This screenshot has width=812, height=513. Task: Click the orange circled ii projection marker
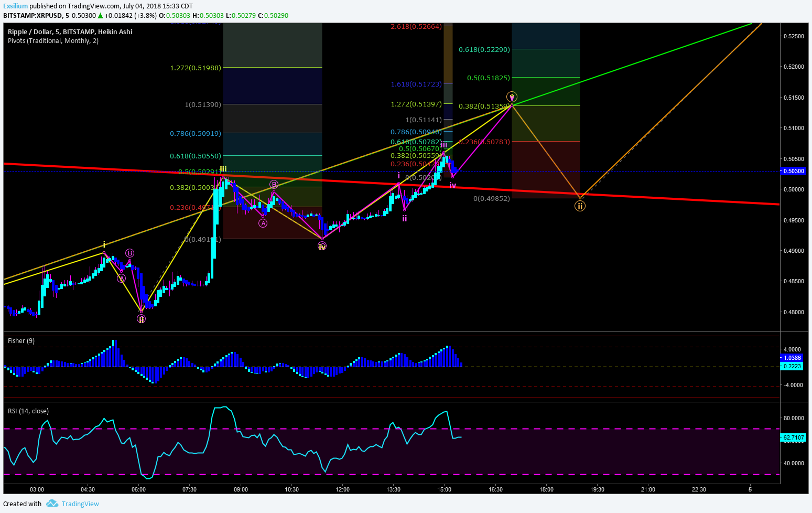(580, 206)
